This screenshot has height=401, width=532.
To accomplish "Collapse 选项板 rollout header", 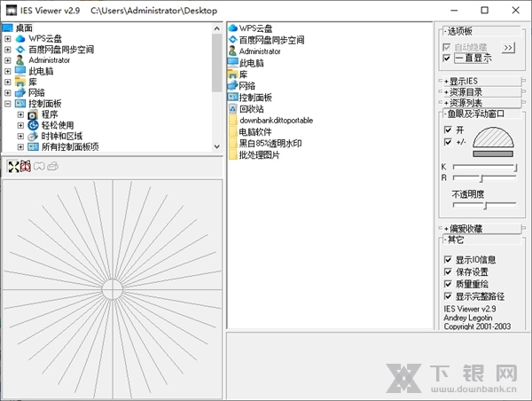I will pos(481,31).
